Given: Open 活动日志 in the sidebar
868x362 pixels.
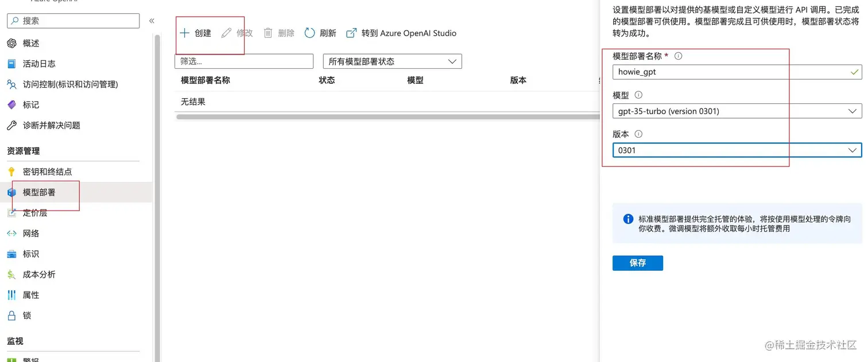Looking at the screenshot, I should (39, 64).
